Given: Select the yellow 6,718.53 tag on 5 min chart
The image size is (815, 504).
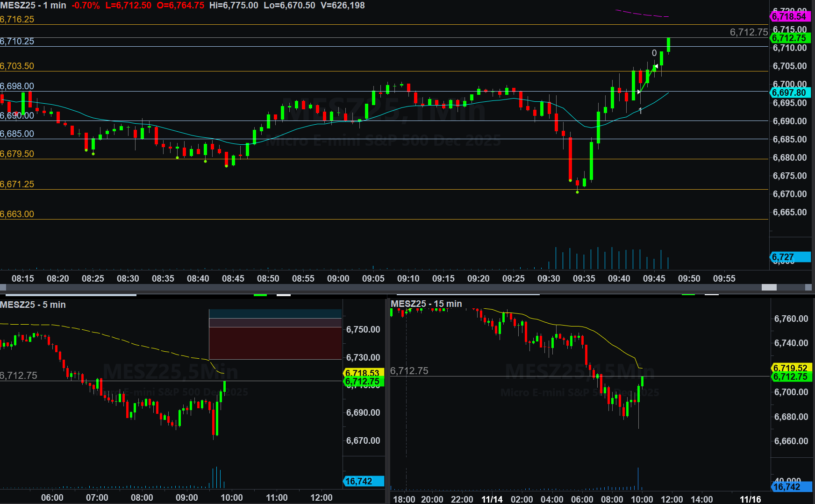Looking at the screenshot, I should tap(363, 373).
